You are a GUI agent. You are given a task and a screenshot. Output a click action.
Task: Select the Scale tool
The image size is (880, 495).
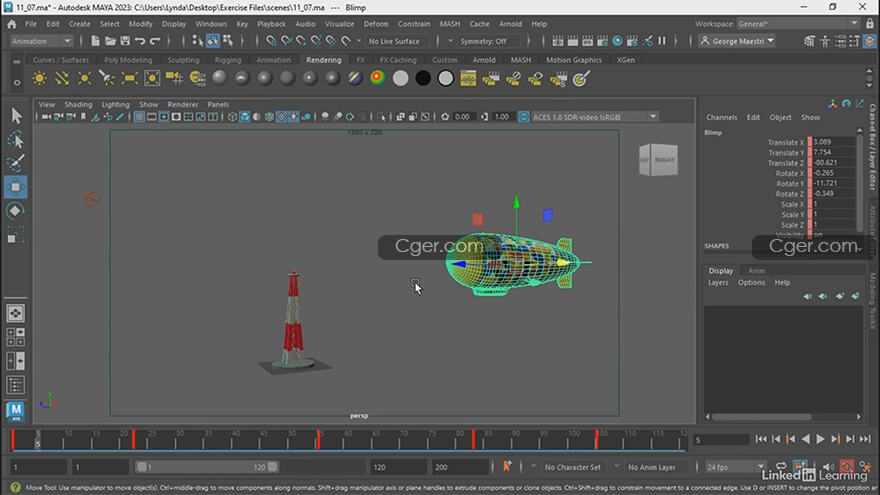[16, 234]
